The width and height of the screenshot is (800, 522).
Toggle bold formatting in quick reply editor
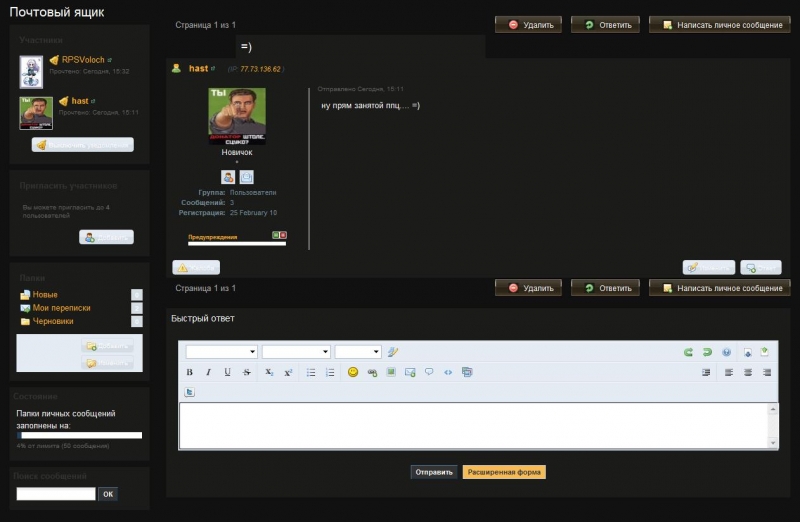pyautogui.click(x=189, y=372)
